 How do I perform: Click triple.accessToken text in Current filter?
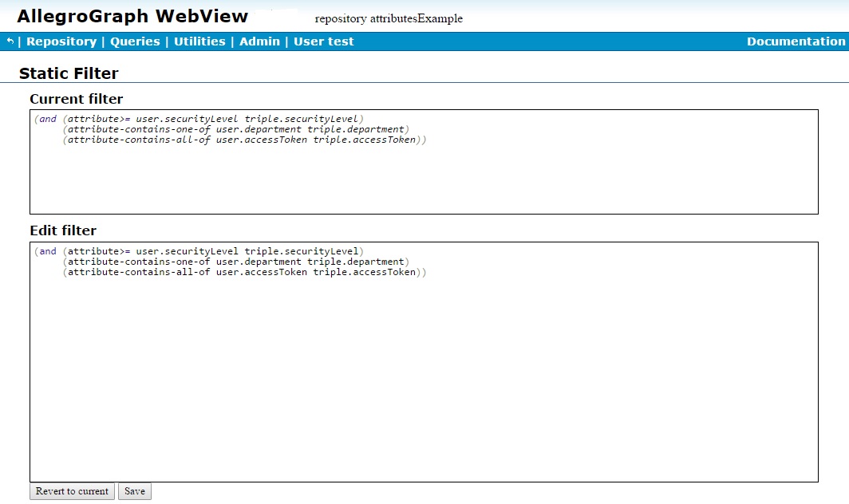[365, 140]
